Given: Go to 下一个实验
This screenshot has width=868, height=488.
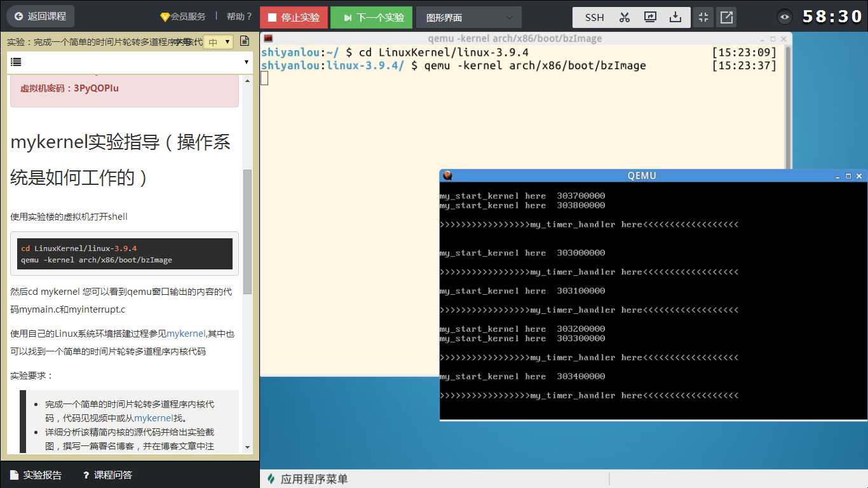Looking at the screenshot, I should point(372,17).
